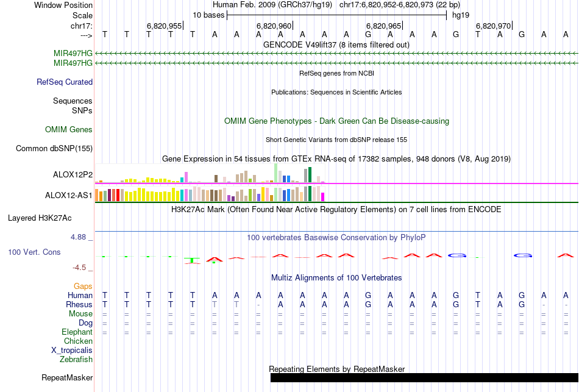Click the 10 bases scale bar line

click(337, 15)
